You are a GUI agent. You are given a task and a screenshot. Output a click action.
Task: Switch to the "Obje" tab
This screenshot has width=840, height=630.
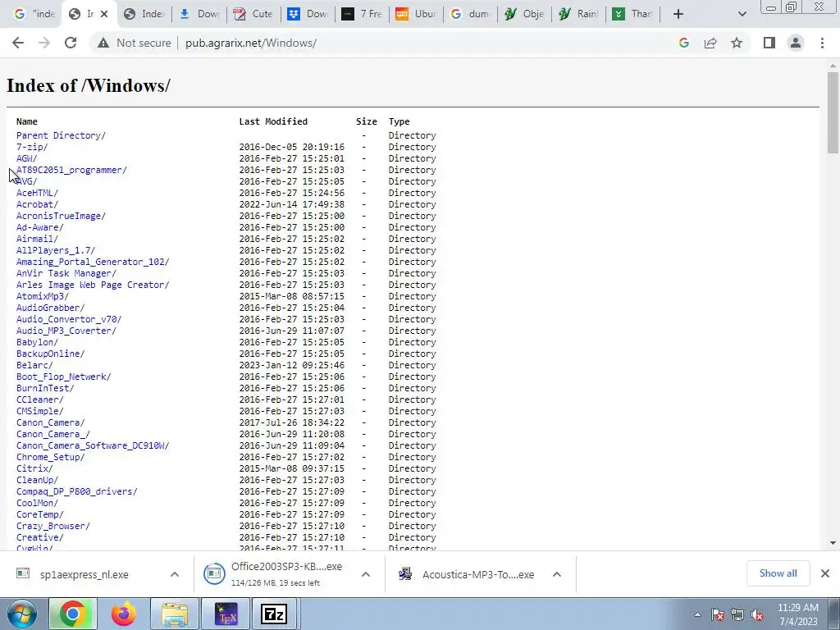pos(524,14)
